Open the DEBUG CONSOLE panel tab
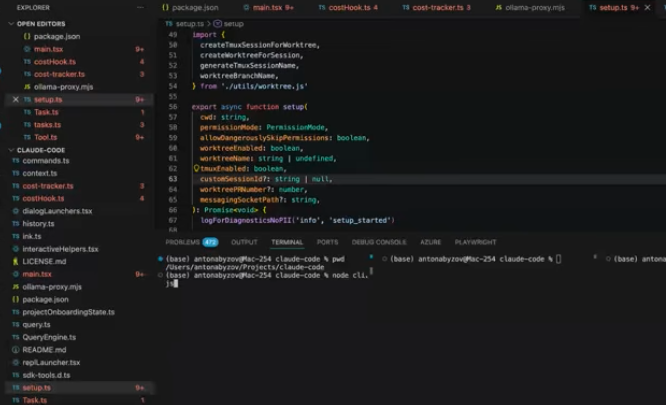The width and height of the screenshot is (666, 405). [x=379, y=242]
